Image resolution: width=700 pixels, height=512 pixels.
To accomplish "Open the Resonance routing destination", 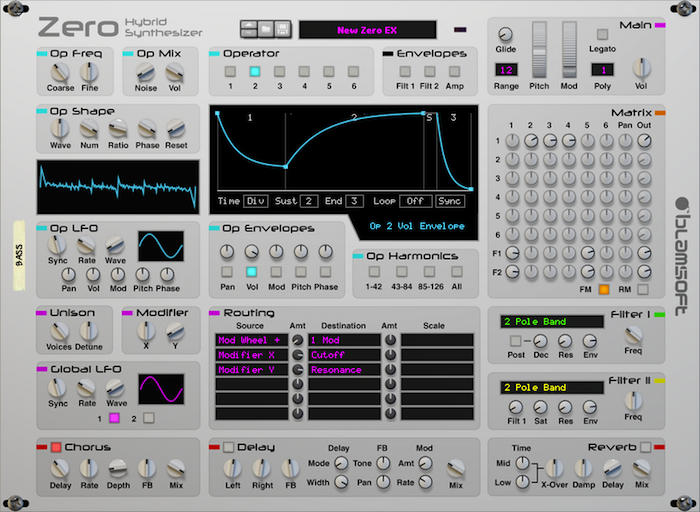I will coord(344,370).
